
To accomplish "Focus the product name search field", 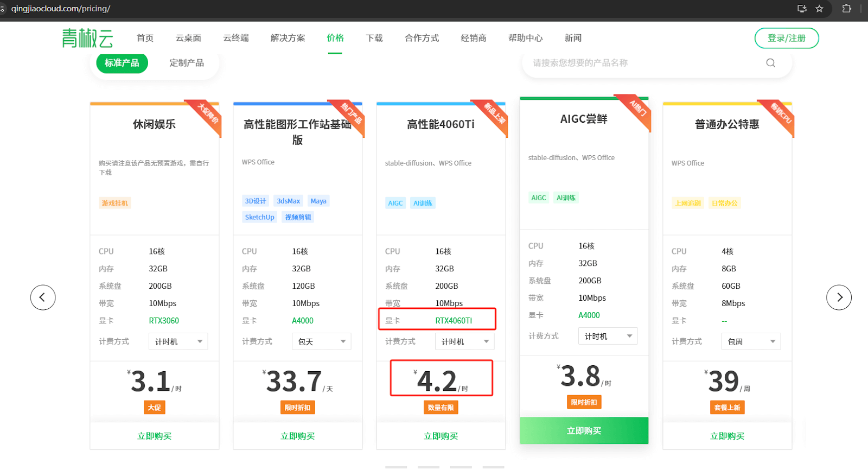I will [646, 63].
